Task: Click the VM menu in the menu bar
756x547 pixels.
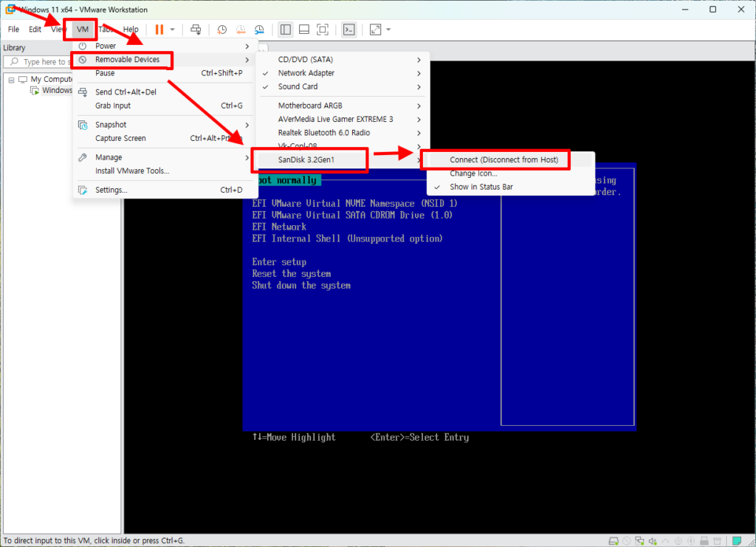Action: (83, 30)
